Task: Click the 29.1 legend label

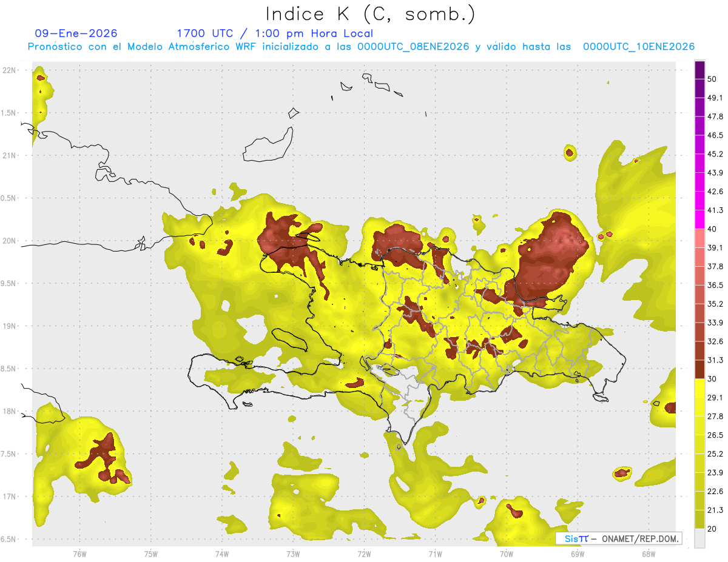Action: [x=715, y=398]
